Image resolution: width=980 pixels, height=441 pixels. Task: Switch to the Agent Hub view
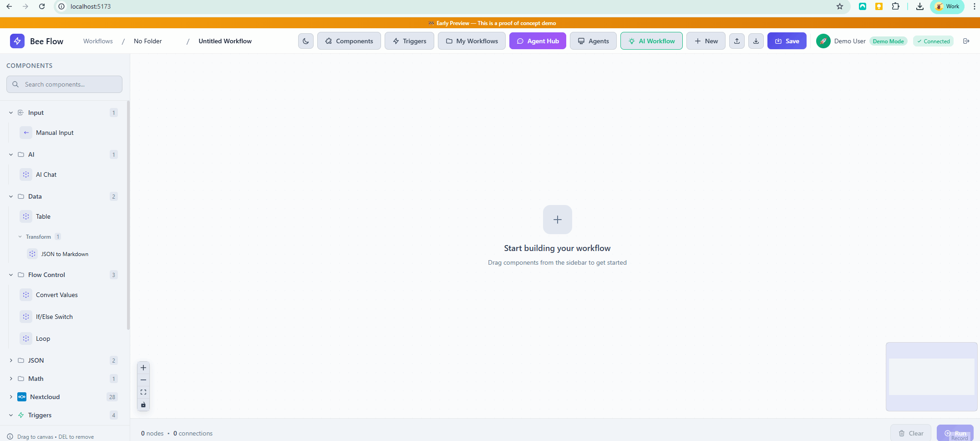pos(538,41)
